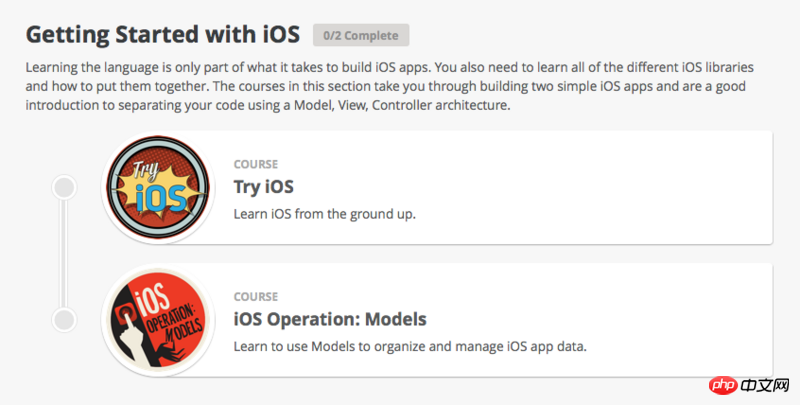The width and height of the screenshot is (800, 405).
Task: Click the COURSE label above Try iOS
Action: click(x=256, y=164)
